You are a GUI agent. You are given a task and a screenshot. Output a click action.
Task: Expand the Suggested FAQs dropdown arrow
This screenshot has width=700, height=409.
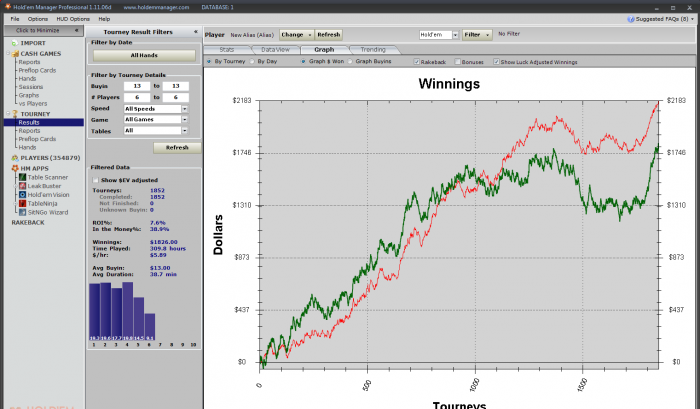(692, 19)
